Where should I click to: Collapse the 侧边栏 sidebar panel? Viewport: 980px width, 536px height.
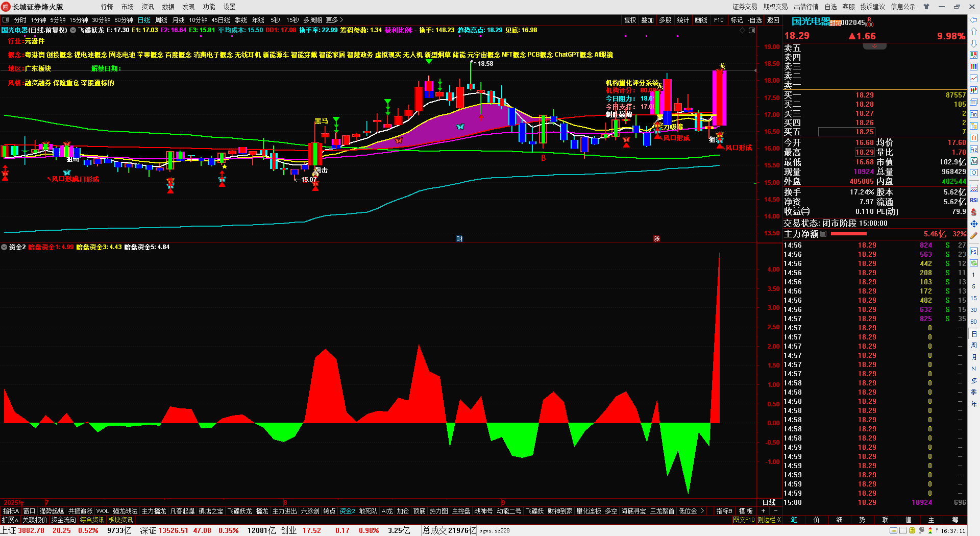click(x=769, y=520)
